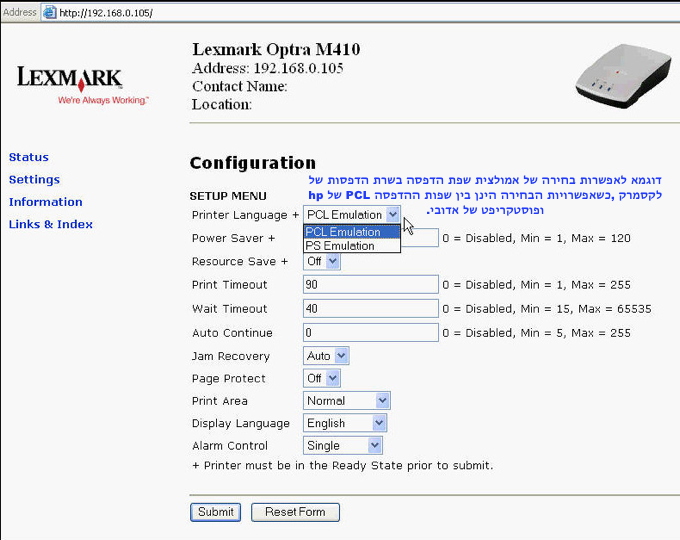Open the Links & Index page
680x540 pixels.
pos(51,224)
